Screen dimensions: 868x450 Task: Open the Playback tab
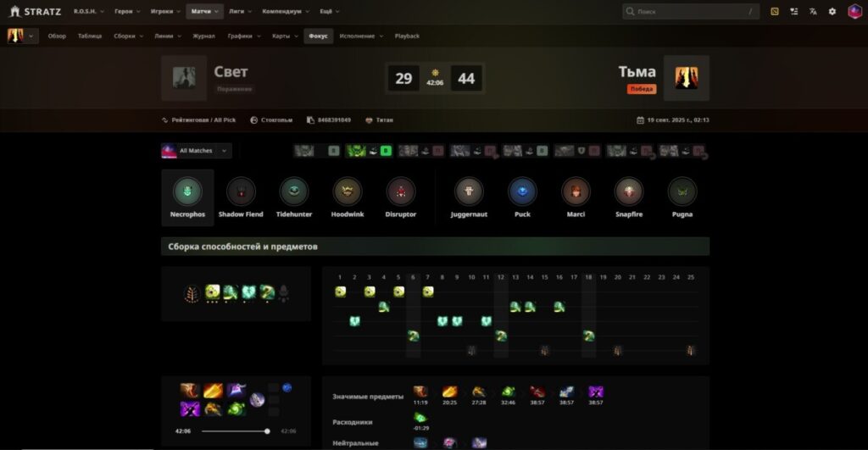click(x=407, y=36)
